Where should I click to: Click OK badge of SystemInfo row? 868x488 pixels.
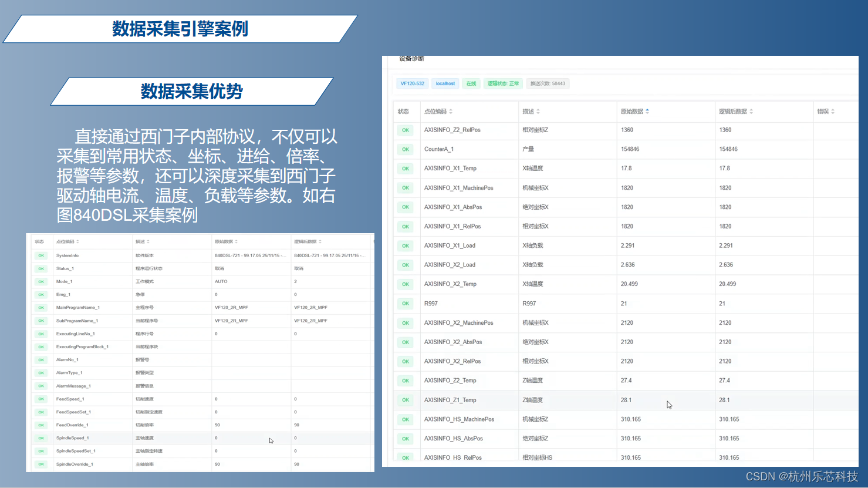tap(41, 255)
